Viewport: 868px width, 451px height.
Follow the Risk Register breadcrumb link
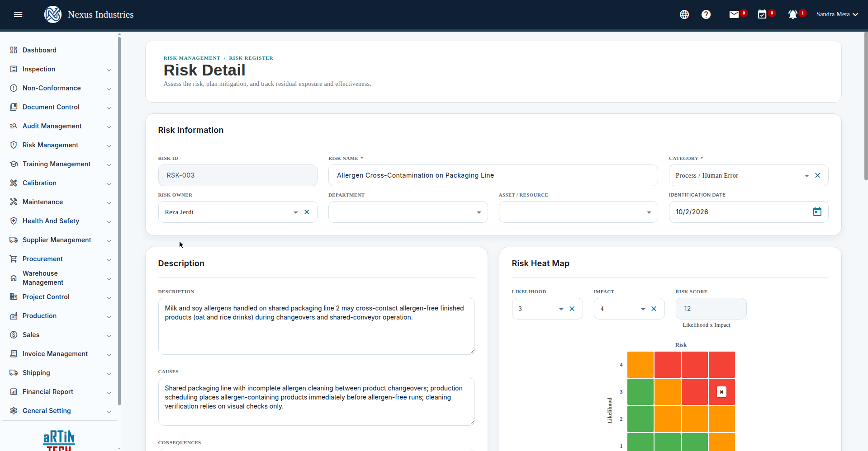pos(251,58)
